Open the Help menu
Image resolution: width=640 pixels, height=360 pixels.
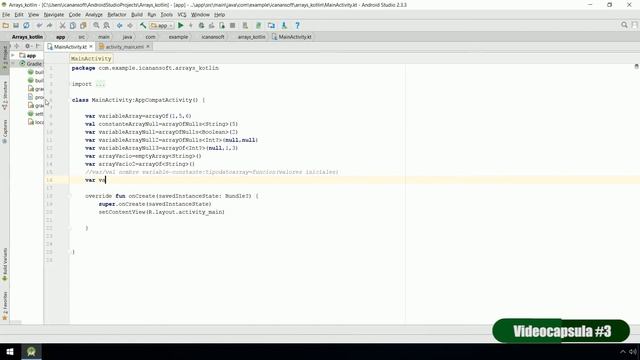(220, 15)
